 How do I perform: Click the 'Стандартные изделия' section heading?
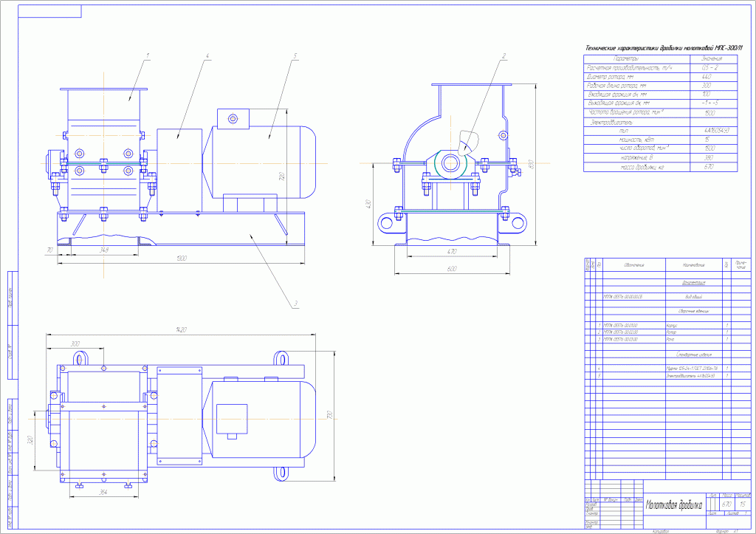[x=694, y=354]
